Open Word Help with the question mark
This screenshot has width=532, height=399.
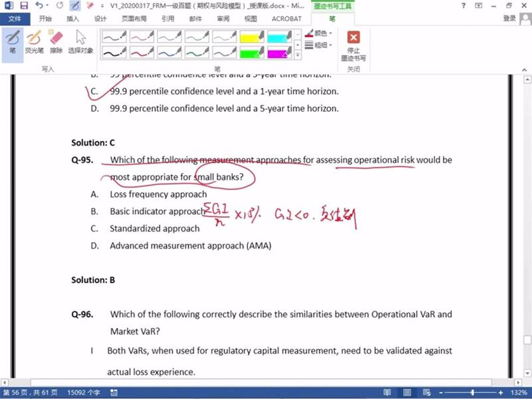[x=464, y=5]
